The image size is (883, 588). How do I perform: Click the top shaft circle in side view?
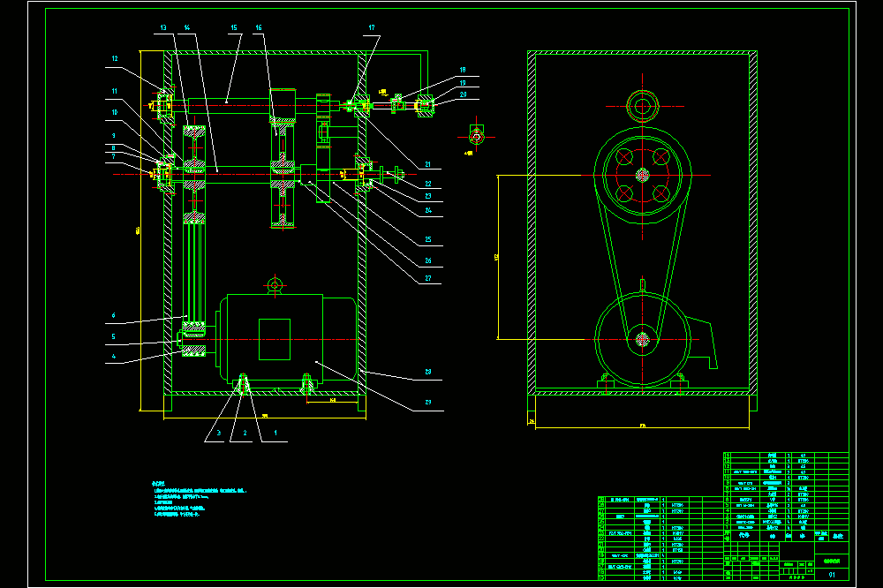[643, 106]
